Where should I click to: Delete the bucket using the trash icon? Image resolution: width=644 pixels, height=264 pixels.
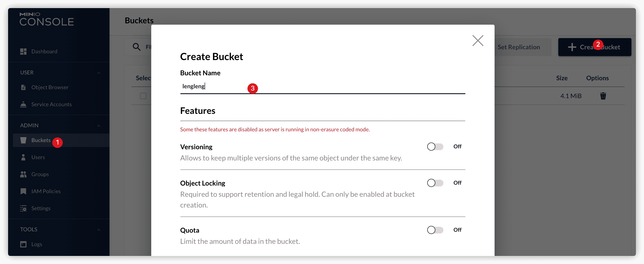coord(603,96)
